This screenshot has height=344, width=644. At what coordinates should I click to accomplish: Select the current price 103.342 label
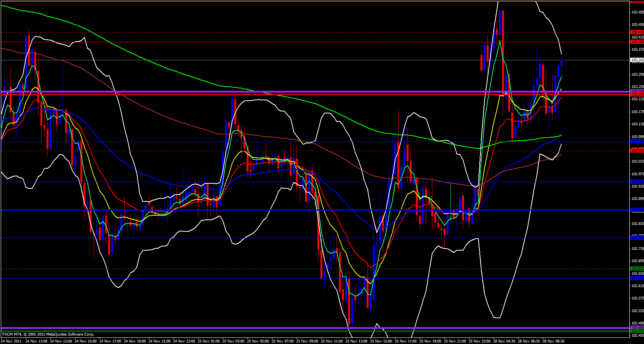click(637, 60)
